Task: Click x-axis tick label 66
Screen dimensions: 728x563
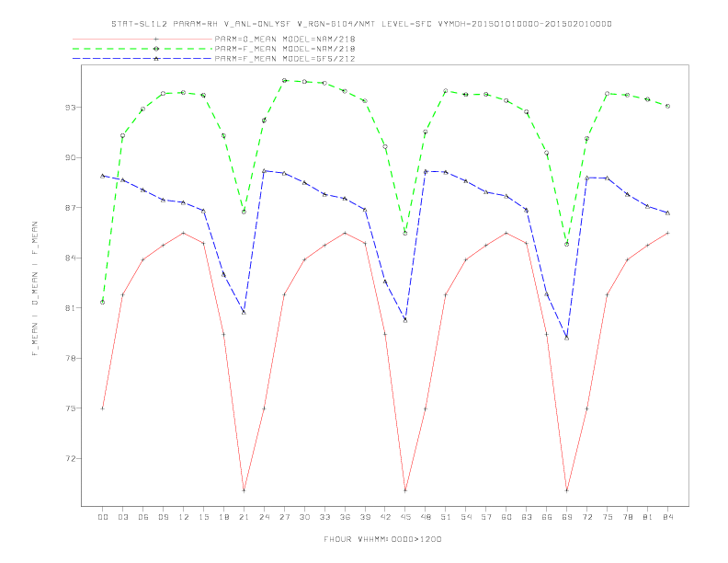Action: (x=547, y=517)
